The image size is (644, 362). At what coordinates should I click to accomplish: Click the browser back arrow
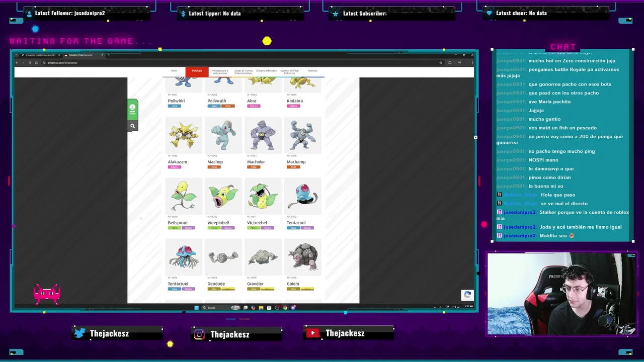tap(17, 63)
